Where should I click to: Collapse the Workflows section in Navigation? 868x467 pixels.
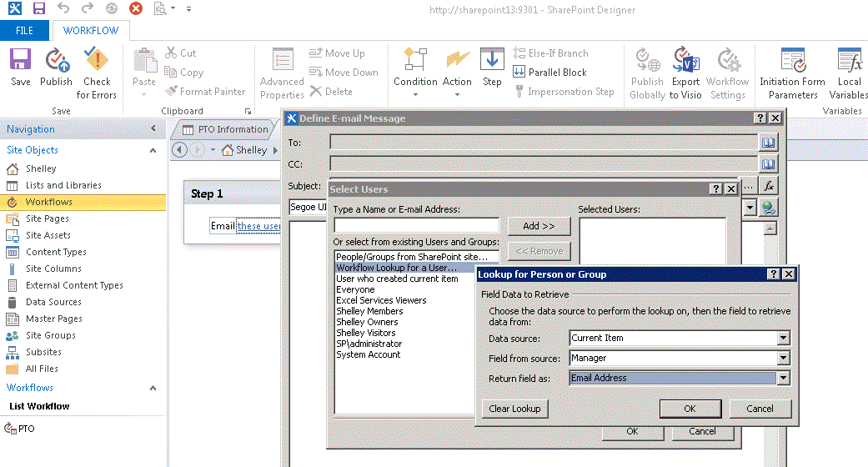(153, 388)
